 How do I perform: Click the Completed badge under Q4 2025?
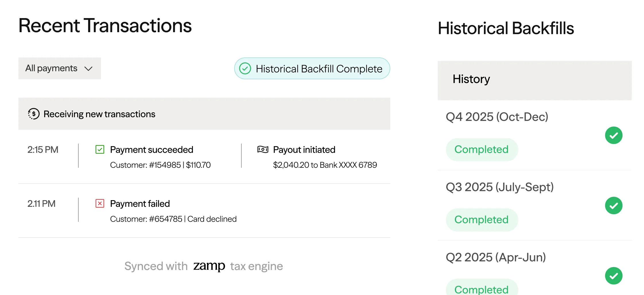(482, 150)
